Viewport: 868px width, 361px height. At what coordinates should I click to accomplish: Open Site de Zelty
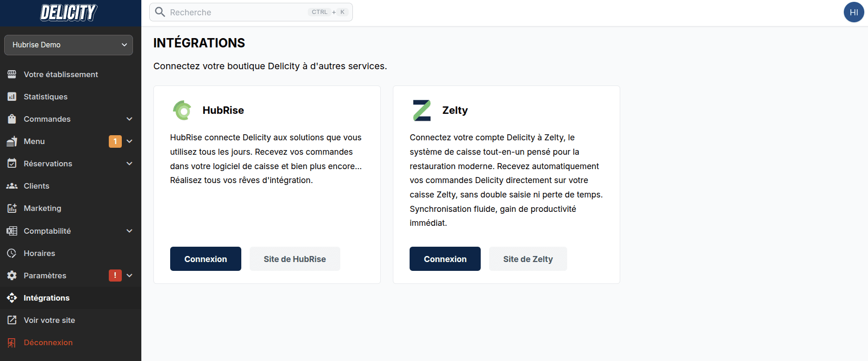(x=528, y=259)
